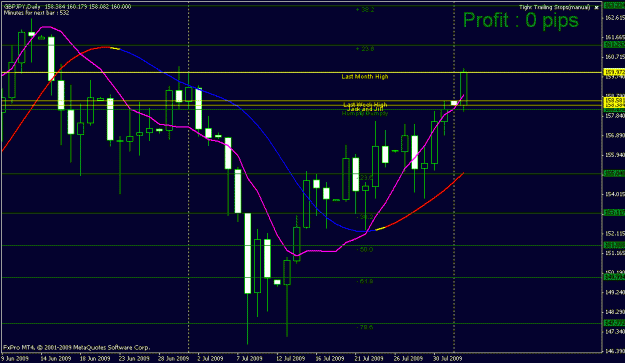The height and width of the screenshot is (363, 625).
Task: Click the '- 78.6' Fibonacci level label
Action: click(x=365, y=327)
